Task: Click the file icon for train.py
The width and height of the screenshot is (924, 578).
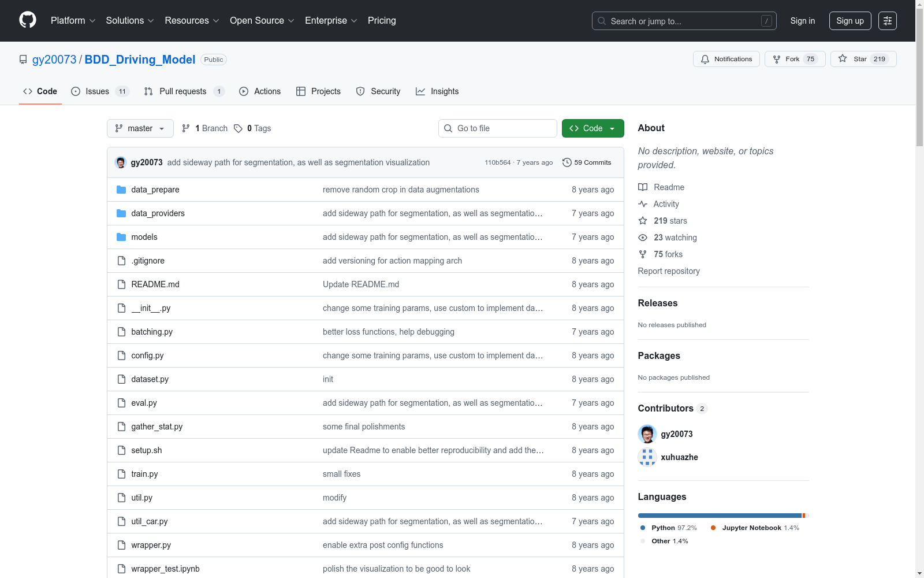Action: [121, 474]
